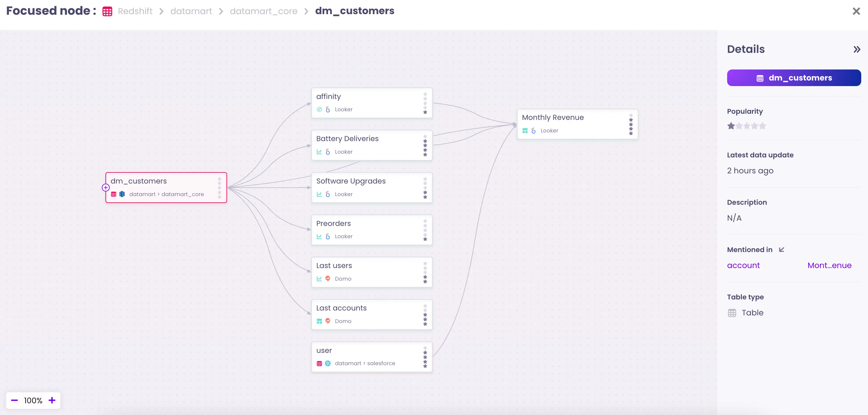Click the dm_customers purple header button
The height and width of the screenshot is (415, 868).
(x=794, y=78)
